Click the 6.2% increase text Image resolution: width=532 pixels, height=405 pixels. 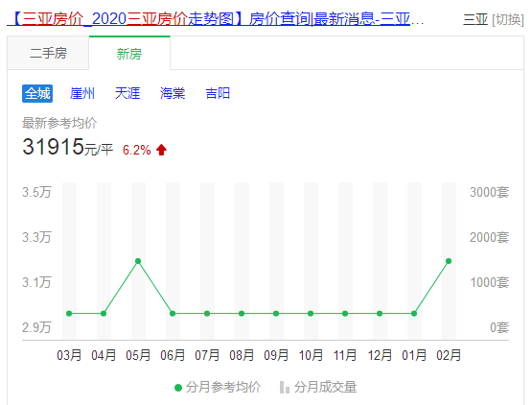[137, 150]
